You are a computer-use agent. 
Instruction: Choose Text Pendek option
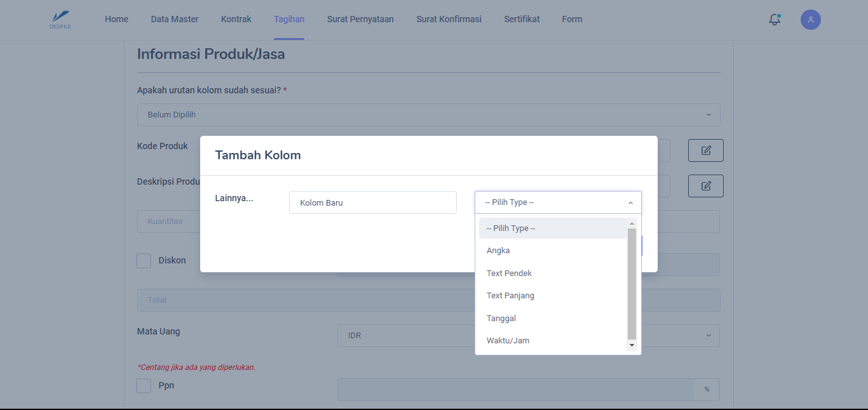(509, 274)
